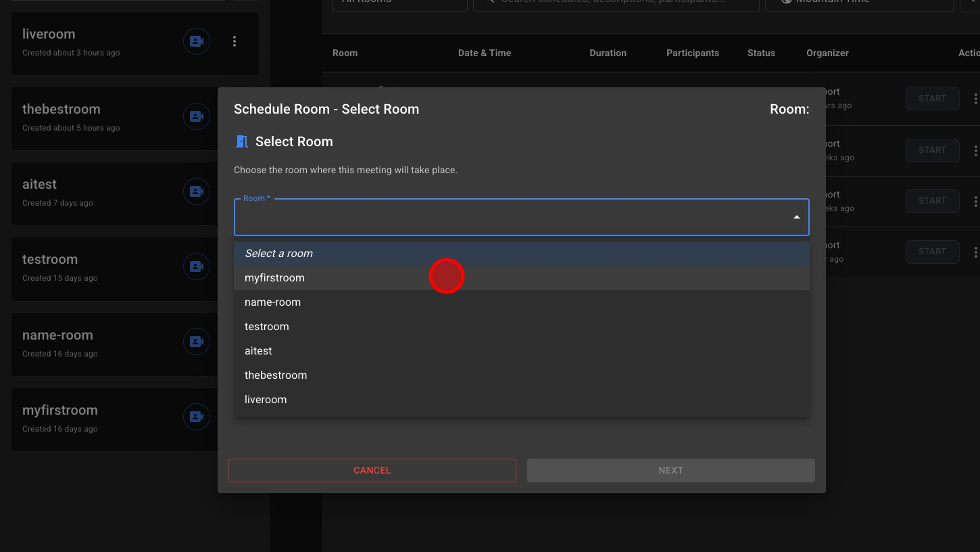The width and height of the screenshot is (980, 552).
Task: Choose thebestroom from dropdown list
Action: [276, 375]
